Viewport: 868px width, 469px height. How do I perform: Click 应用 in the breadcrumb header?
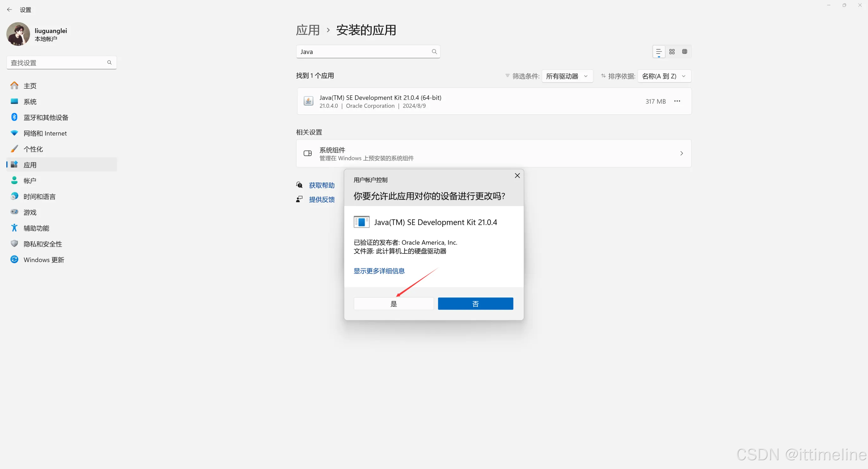click(307, 30)
